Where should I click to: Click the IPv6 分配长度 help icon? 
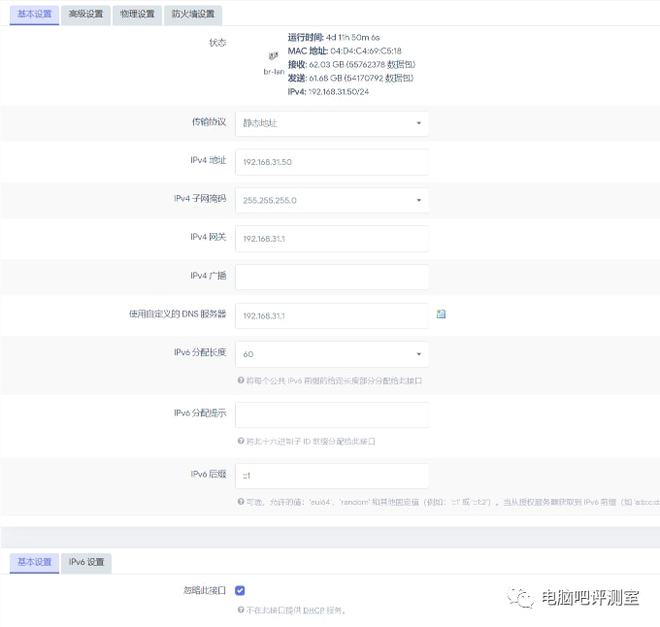[241, 380]
